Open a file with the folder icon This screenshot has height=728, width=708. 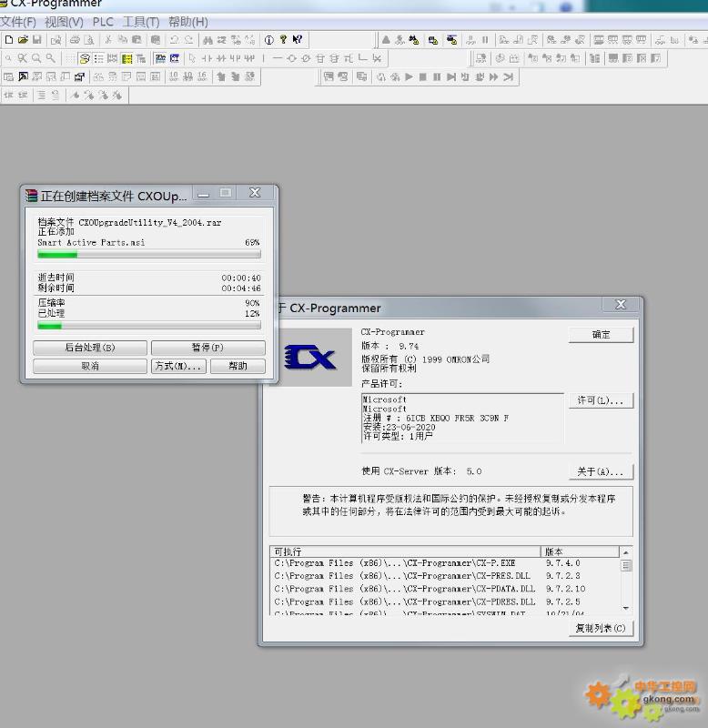pyautogui.click(x=23, y=40)
